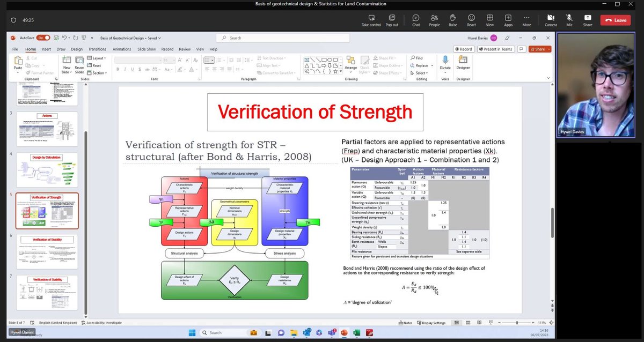This screenshot has width=644, height=342.
Task: Click Present in Teams button
Action: click(x=495, y=49)
